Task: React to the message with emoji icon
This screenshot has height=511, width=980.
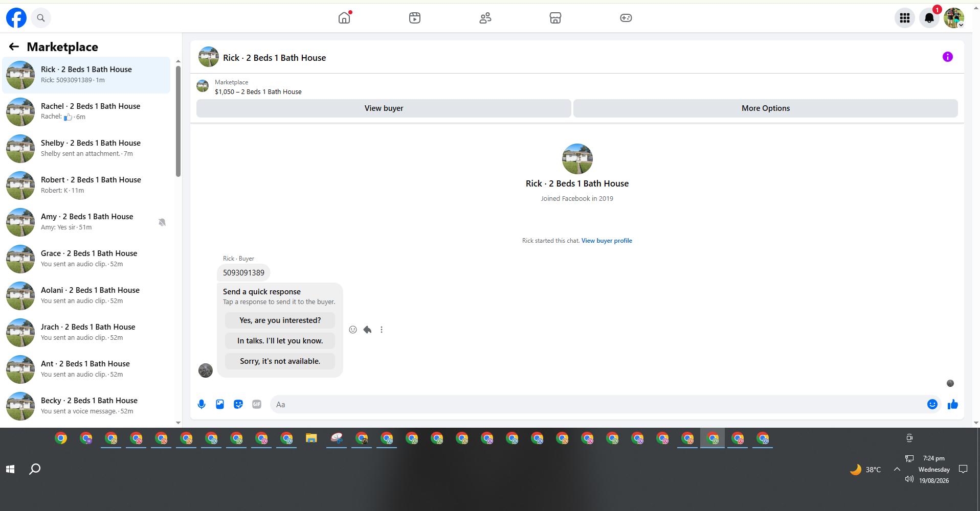Action: (353, 330)
